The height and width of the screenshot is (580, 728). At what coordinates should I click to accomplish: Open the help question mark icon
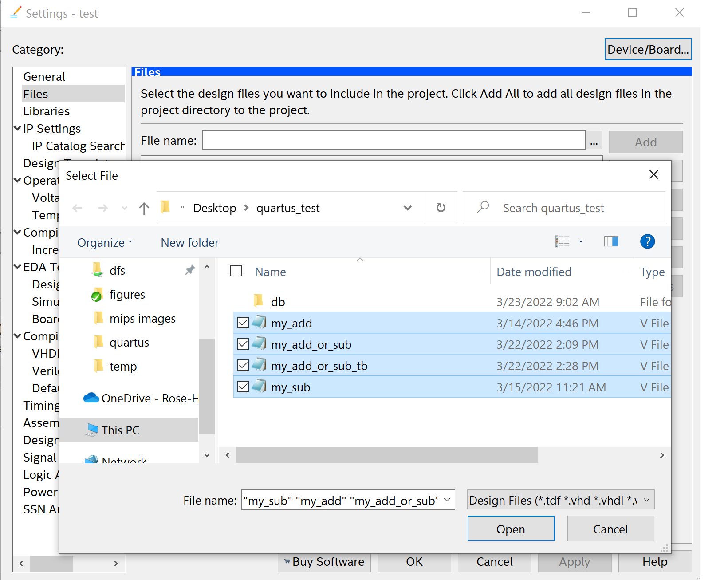tap(647, 242)
